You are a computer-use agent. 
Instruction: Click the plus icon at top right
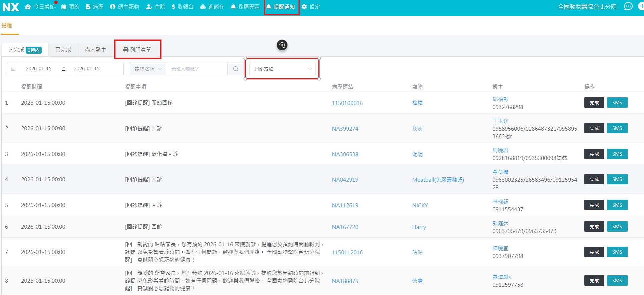pos(641,7)
